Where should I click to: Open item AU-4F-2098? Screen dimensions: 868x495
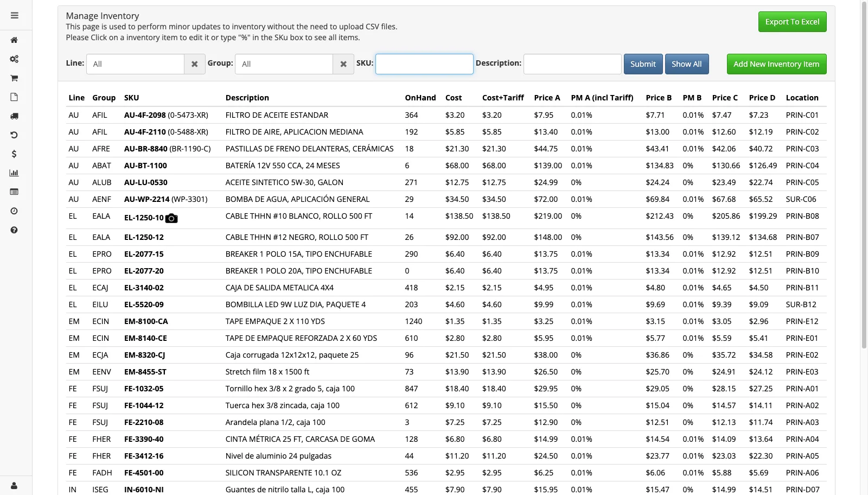(x=145, y=115)
